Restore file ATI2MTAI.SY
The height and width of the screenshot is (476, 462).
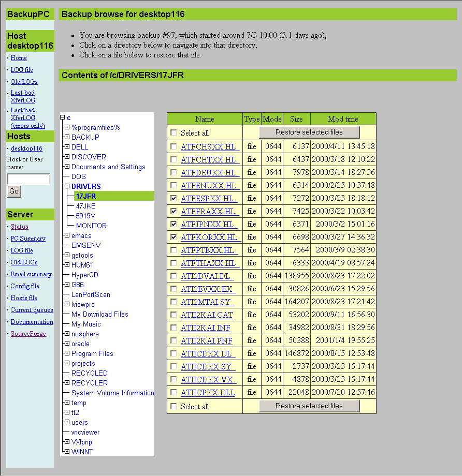tap(207, 302)
